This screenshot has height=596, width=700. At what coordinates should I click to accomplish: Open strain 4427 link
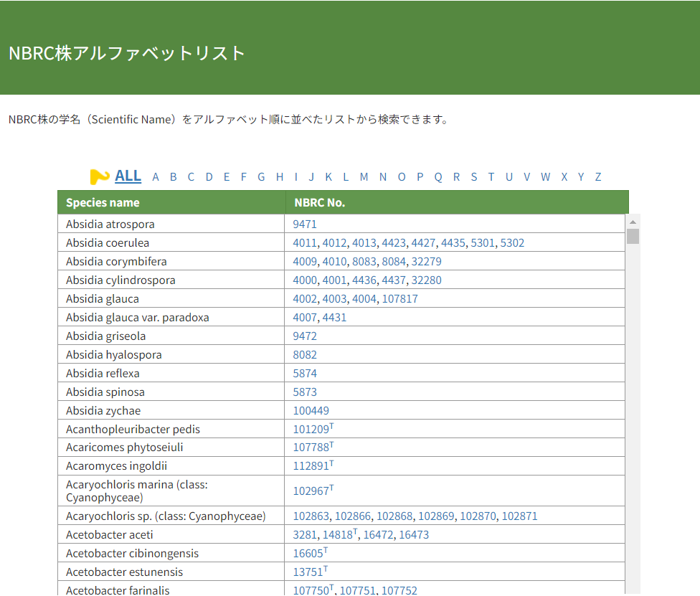(x=423, y=243)
